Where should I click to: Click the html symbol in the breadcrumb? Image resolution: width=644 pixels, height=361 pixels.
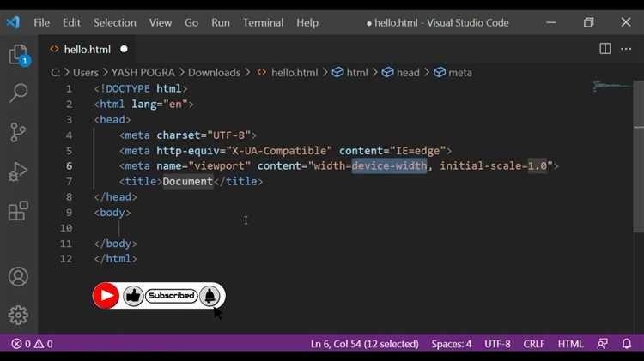coord(350,73)
